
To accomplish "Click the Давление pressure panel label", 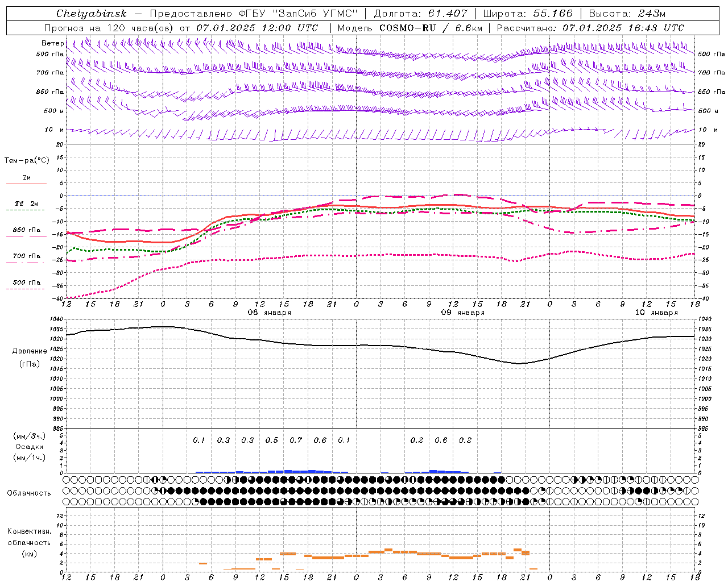I will [x=30, y=351].
